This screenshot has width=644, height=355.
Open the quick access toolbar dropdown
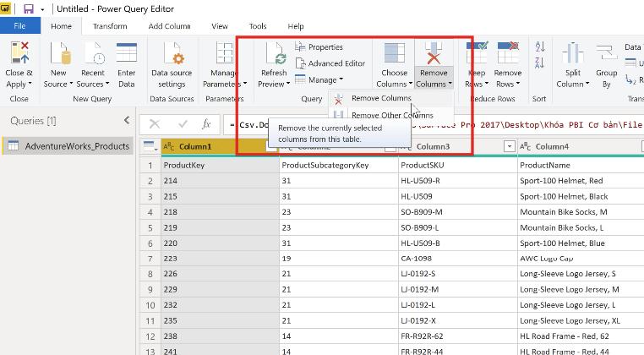(42, 9)
